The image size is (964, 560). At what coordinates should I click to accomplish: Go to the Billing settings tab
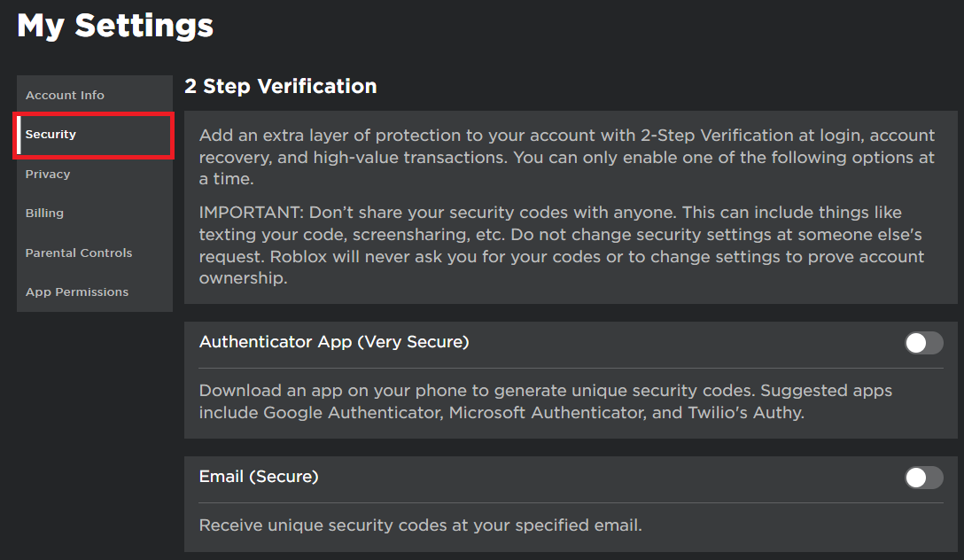(x=44, y=214)
